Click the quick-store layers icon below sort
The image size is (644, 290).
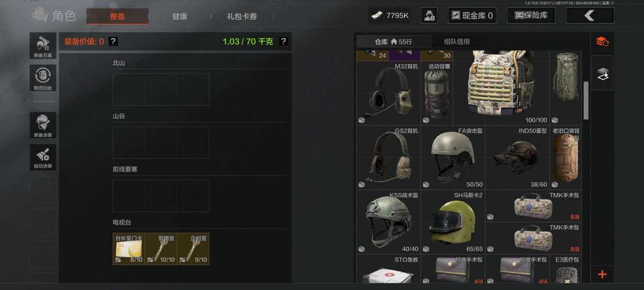602,73
